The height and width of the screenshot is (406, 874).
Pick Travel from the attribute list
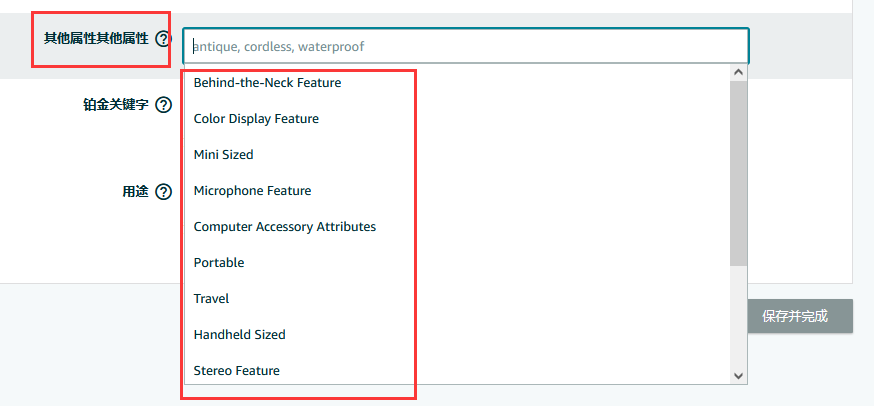(x=211, y=299)
